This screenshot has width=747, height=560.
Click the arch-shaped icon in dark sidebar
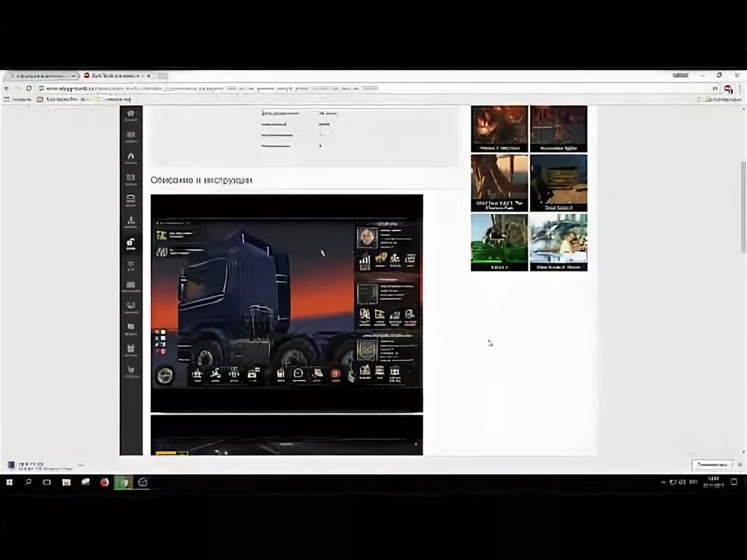point(131,156)
